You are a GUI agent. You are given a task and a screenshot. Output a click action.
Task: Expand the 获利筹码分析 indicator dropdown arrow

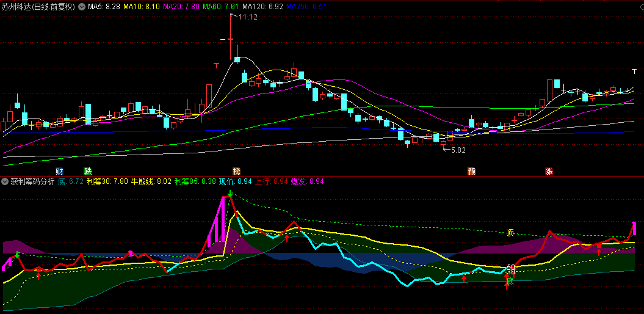tap(5, 181)
